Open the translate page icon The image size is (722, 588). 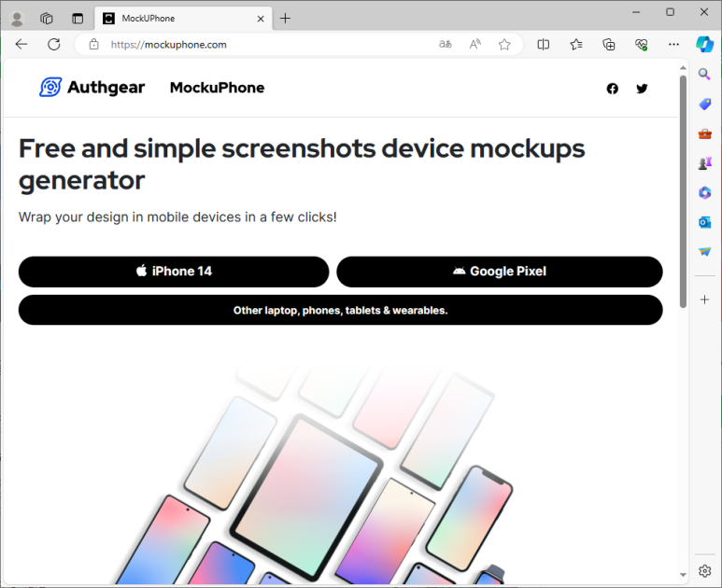(x=446, y=44)
